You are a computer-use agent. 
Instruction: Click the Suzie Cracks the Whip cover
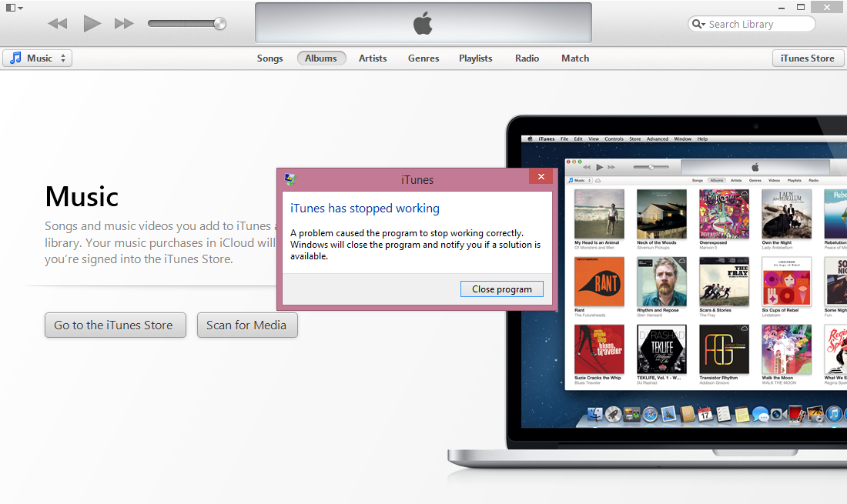599,349
